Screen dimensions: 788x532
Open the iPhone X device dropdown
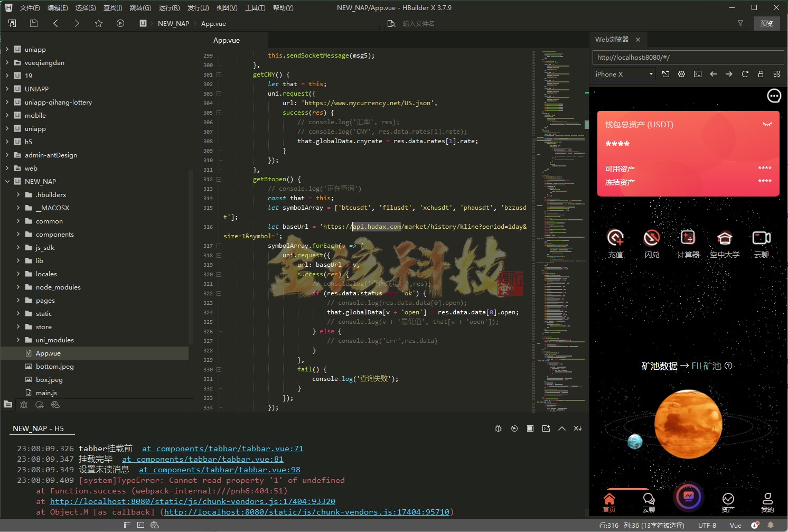point(624,74)
